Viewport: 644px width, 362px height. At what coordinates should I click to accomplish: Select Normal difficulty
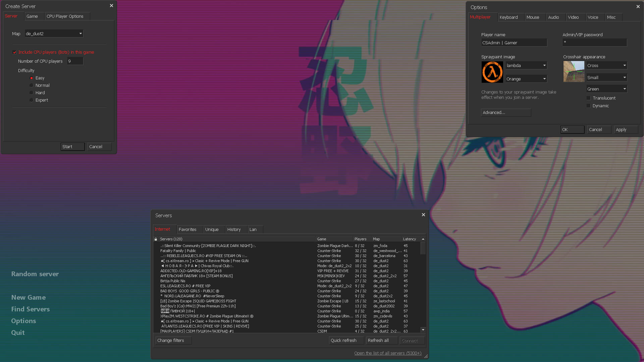click(31, 85)
